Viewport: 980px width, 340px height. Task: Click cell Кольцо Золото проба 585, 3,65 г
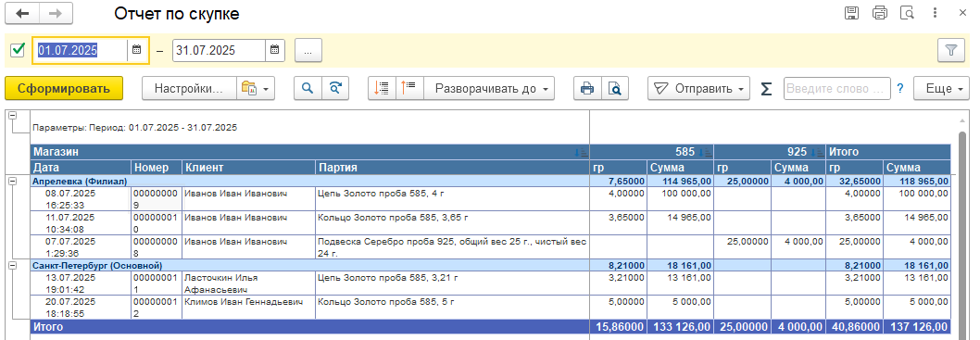pyautogui.click(x=453, y=222)
